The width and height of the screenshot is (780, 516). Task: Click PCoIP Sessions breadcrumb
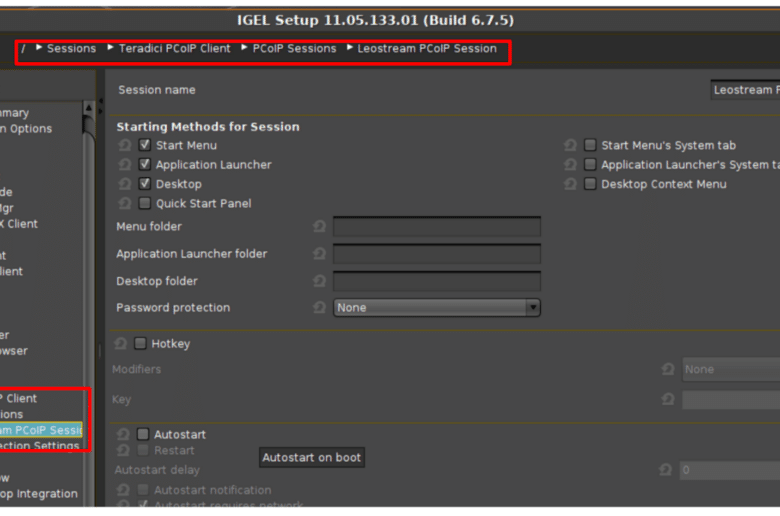294,48
